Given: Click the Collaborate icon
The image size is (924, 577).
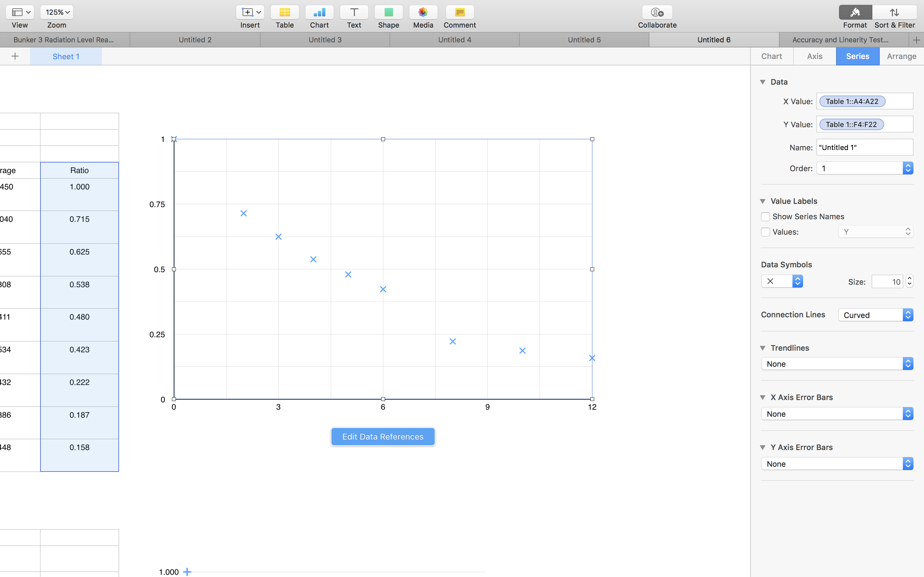Looking at the screenshot, I should tap(657, 13).
